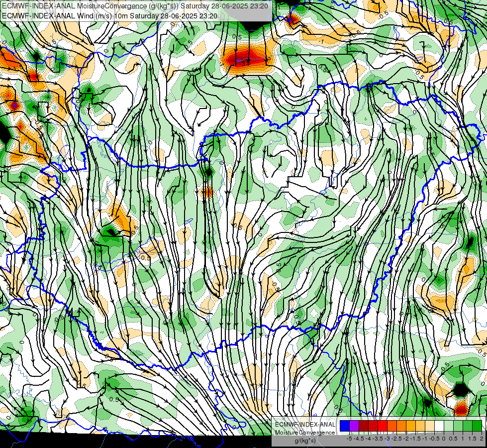Select legend swatch between -4.5 and -4
Viewport: 487px width, 448px height.
click(x=364, y=426)
